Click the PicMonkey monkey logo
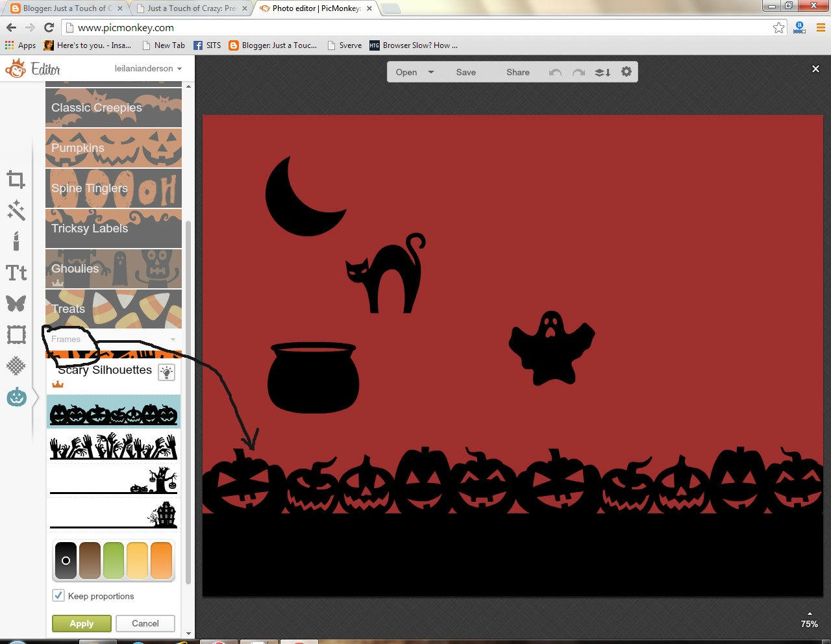This screenshot has width=831, height=644. (16, 68)
